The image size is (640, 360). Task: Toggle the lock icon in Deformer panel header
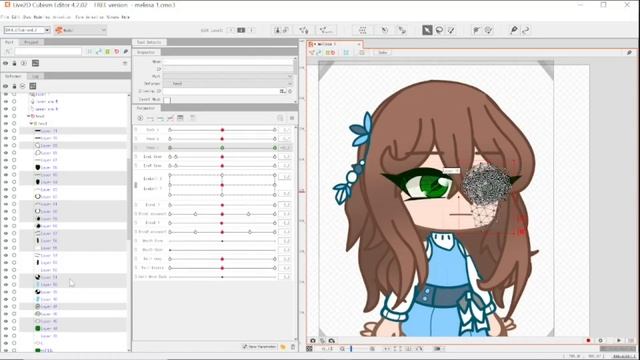(14, 86)
